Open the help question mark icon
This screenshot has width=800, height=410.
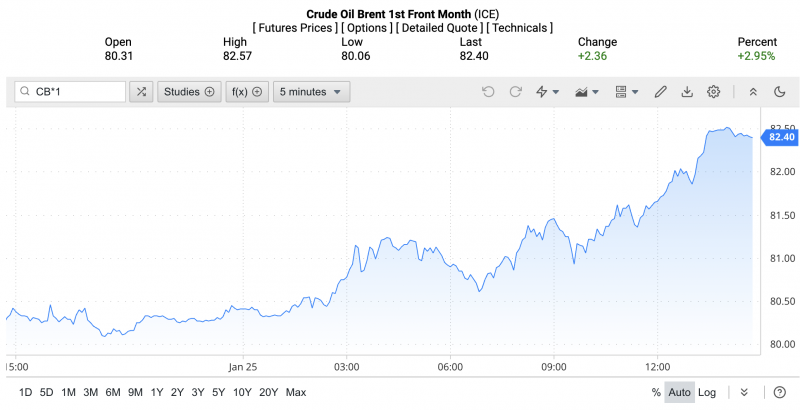click(x=780, y=392)
